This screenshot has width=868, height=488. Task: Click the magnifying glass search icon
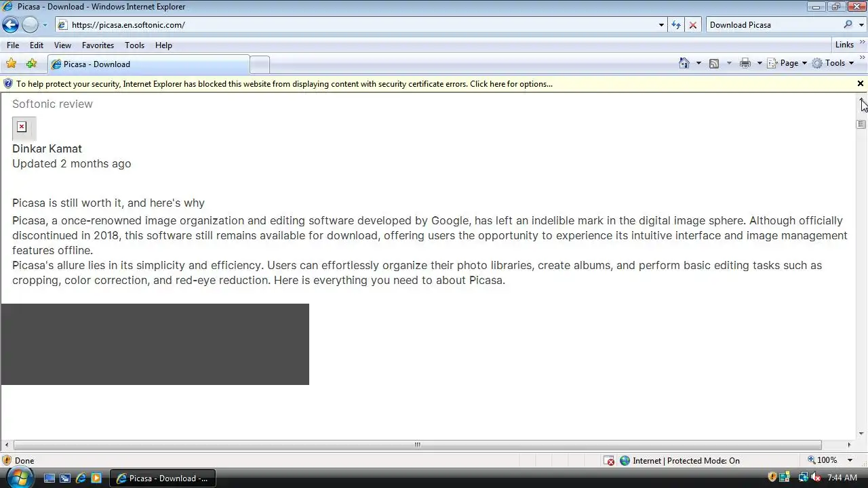pyautogui.click(x=848, y=25)
